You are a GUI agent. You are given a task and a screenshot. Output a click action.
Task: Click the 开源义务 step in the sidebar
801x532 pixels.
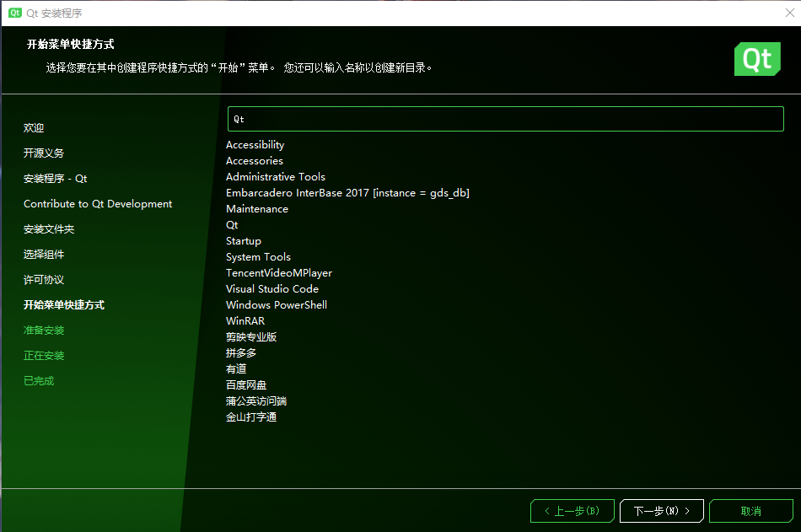pyautogui.click(x=44, y=153)
